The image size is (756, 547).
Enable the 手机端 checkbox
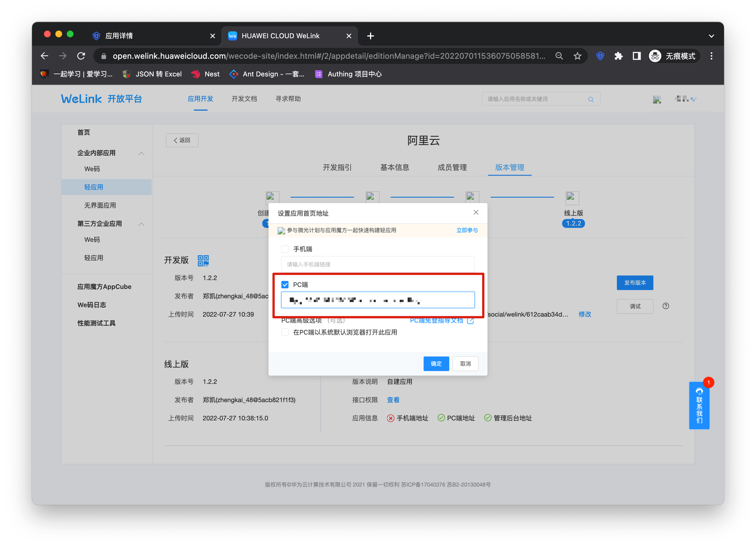coord(285,249)
